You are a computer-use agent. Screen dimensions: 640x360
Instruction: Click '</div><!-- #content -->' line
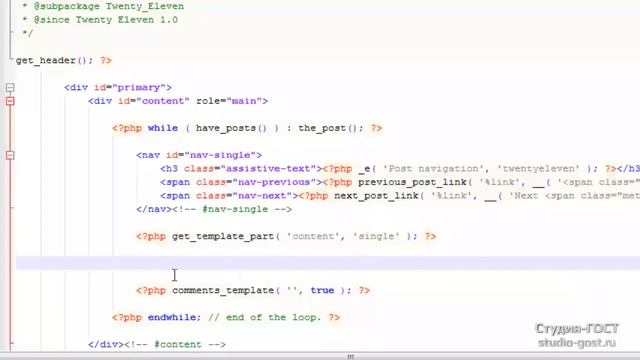(157, 344)
